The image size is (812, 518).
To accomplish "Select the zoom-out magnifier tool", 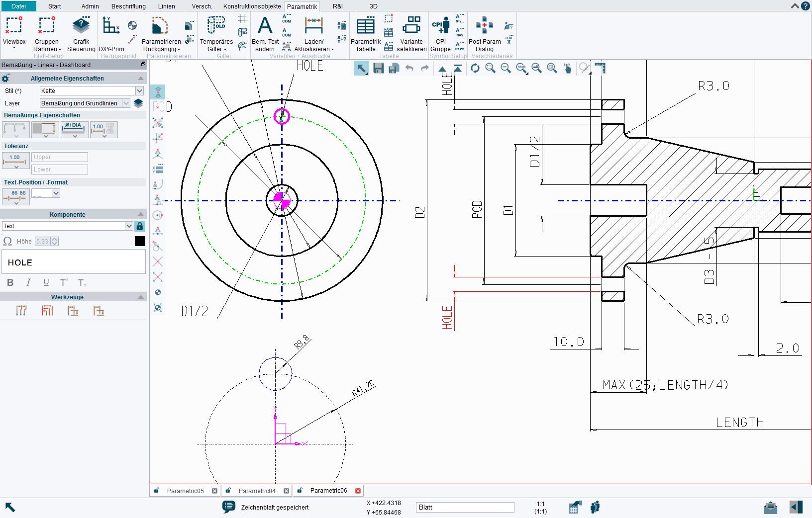I will point(506,68).
